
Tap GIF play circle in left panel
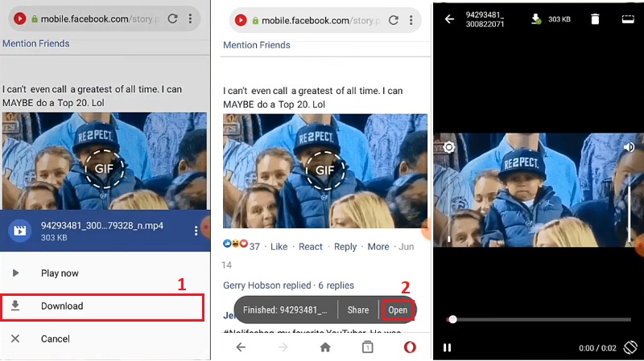(105, 169)
